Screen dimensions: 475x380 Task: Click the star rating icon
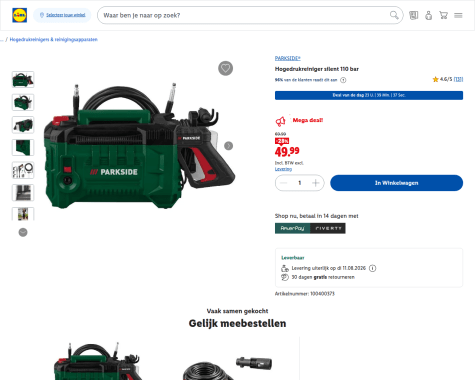(435, 79)
